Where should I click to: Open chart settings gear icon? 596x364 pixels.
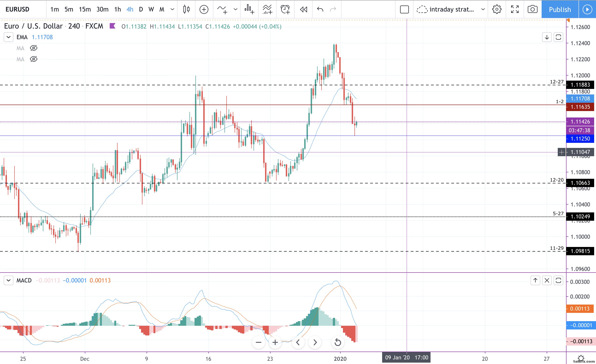tap(497, 9)
